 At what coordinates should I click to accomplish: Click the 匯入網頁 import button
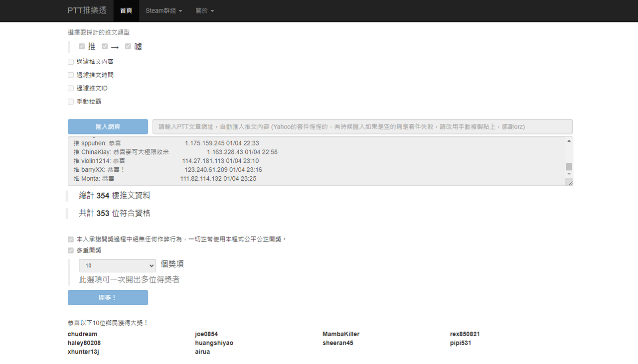point(108,126)
